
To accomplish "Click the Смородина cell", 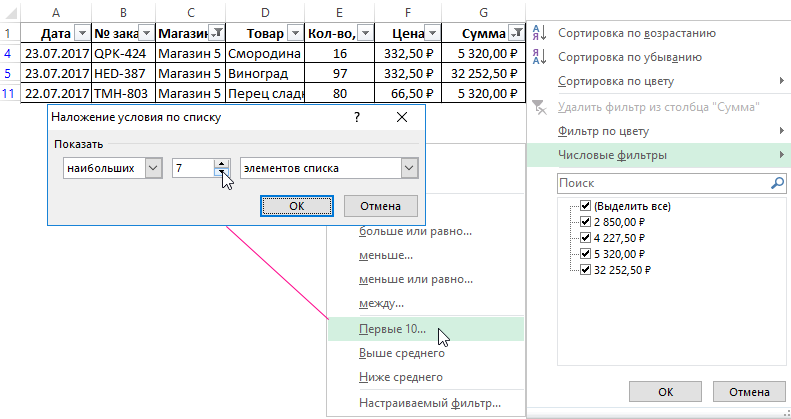I will [265, 53].
